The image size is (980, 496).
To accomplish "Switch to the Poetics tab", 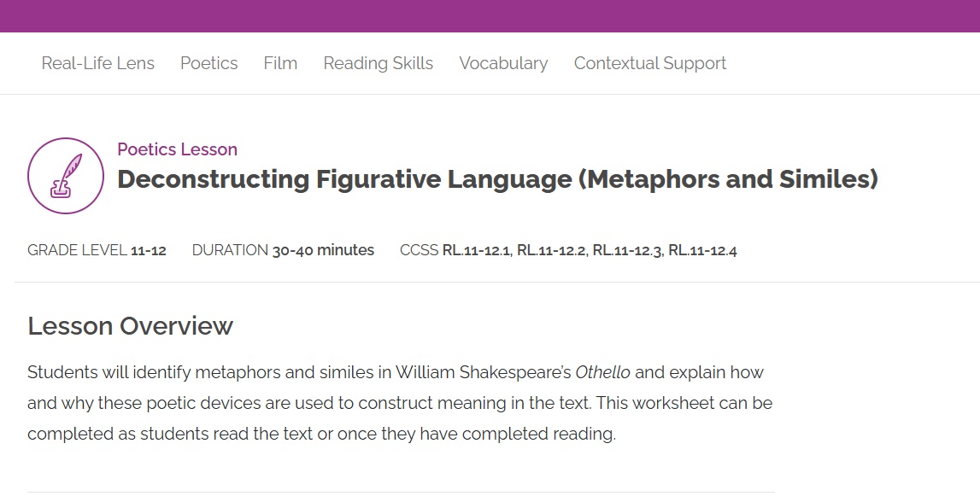I will pos(209,63).
